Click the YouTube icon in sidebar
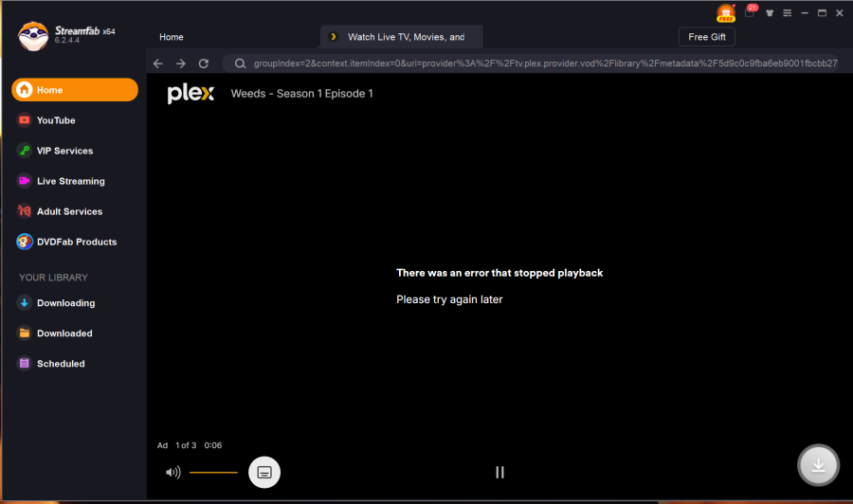This screenshot has width=853, height=504. point(24,120)
